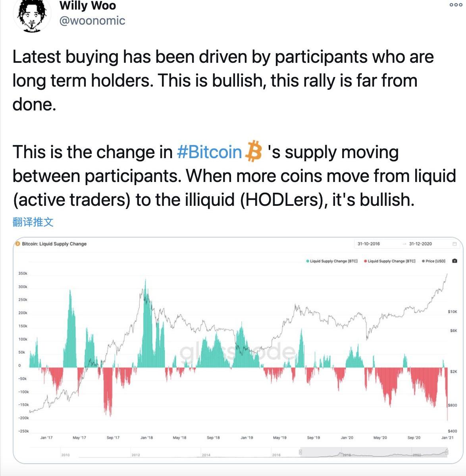Click the translate tweet link
This screenshot has height=476, width=466.
tap(33, 222)
